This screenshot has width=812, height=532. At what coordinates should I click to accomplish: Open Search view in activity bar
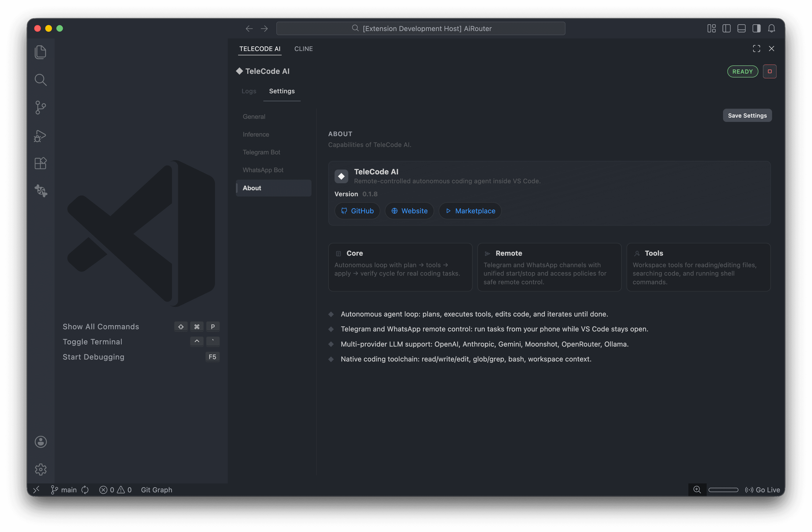click(41, 80)
